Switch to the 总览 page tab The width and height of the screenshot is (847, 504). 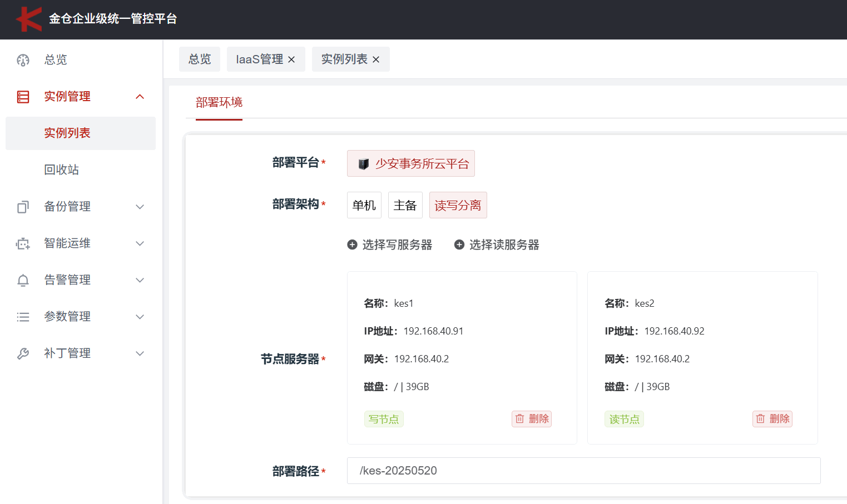tap(200, 59)
